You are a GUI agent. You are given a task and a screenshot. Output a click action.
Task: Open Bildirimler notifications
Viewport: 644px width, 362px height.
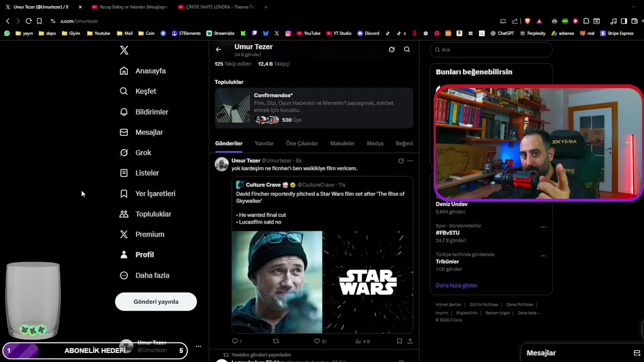(144, 112)
